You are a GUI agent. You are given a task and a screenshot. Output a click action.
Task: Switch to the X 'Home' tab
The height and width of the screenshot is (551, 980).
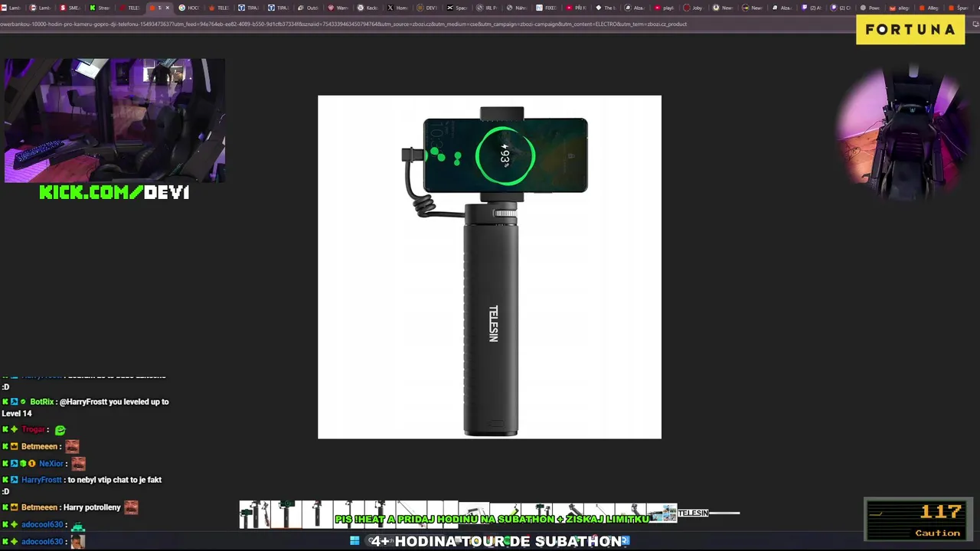pos(398,8)
